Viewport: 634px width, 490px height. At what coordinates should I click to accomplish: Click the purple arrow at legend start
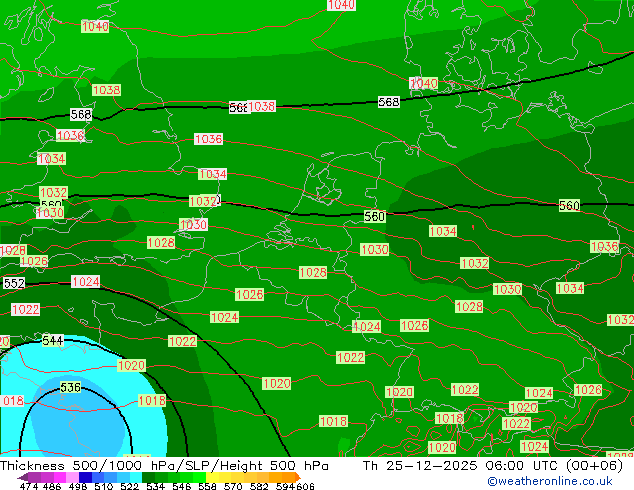pos(23,477)
